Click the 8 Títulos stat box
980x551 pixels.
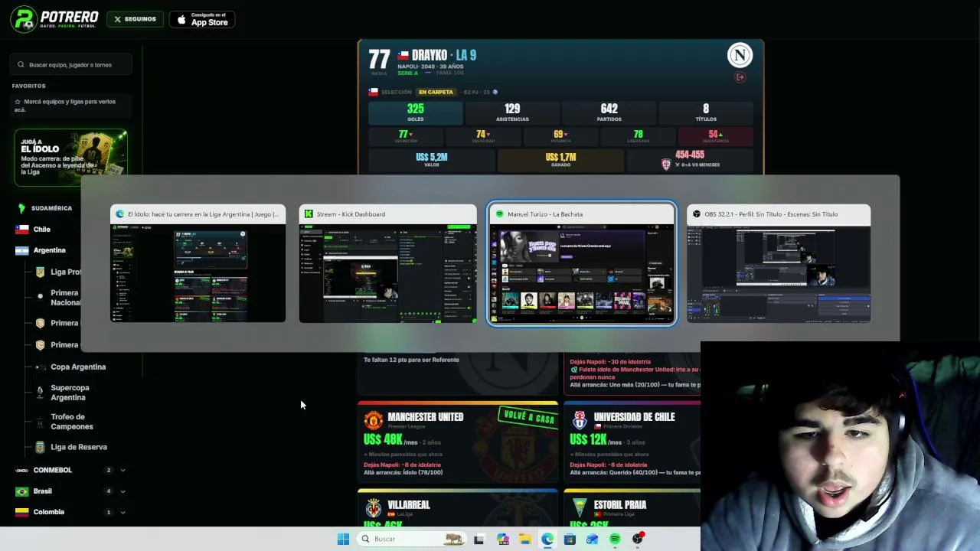click(x=706, y=112)
